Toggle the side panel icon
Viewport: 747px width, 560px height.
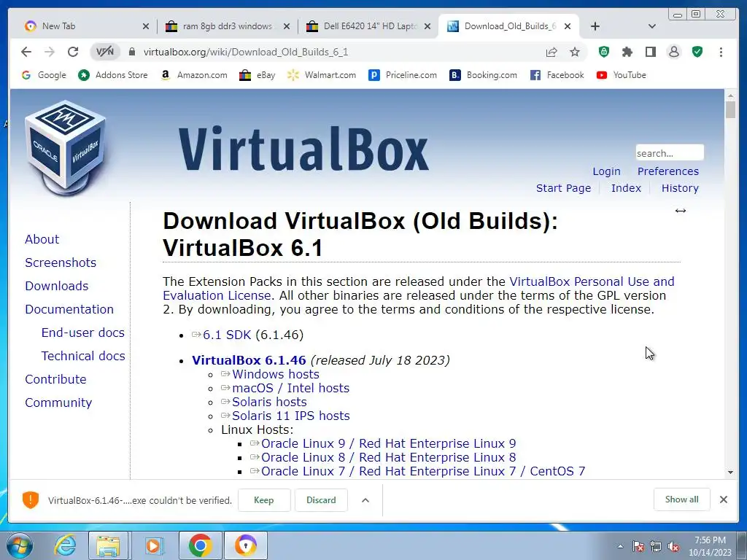650,52
